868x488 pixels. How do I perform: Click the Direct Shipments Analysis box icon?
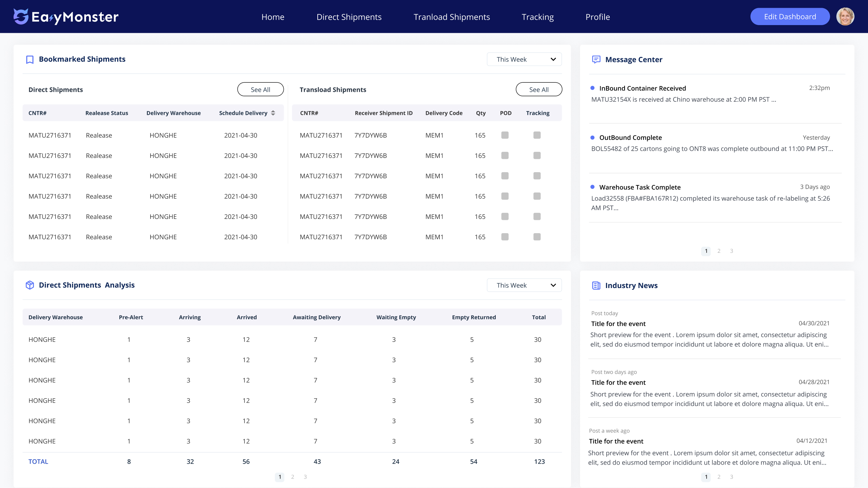[x=30, y=285]
